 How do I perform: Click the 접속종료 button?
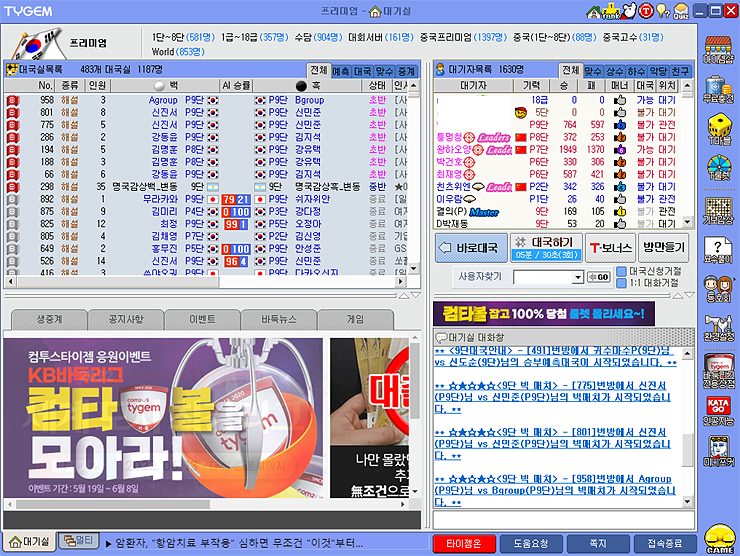point(665,544)
